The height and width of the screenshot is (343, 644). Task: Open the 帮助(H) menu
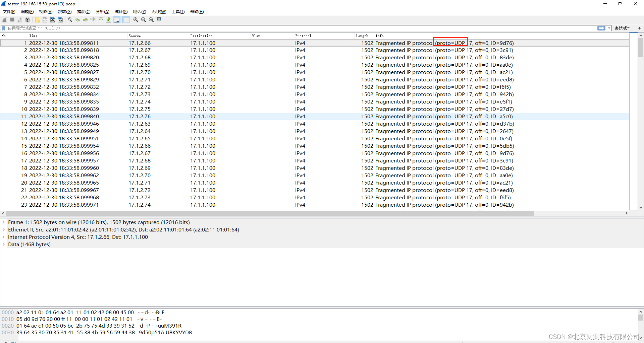197,12
